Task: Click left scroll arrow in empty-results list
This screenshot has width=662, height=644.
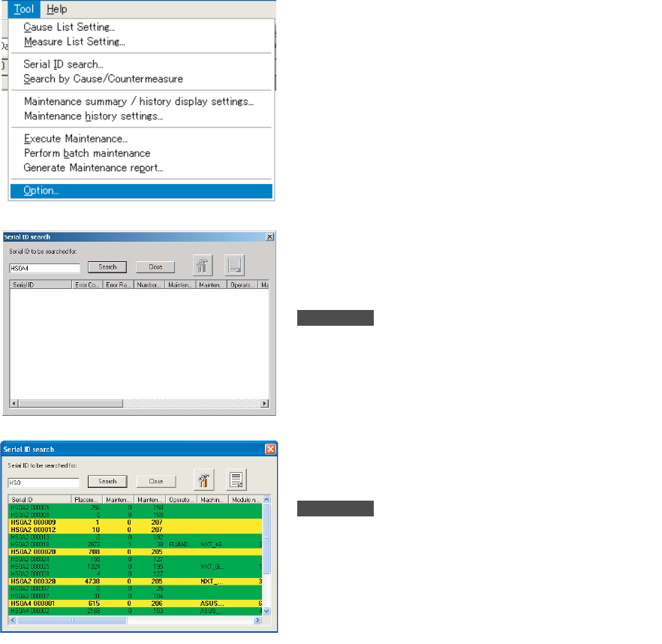Action: pyautogui.click(x=14, y=403)
